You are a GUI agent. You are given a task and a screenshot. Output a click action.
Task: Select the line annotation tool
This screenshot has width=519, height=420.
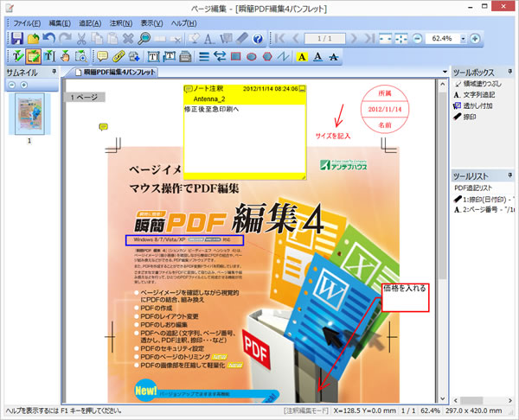click(x=204, y=57)
